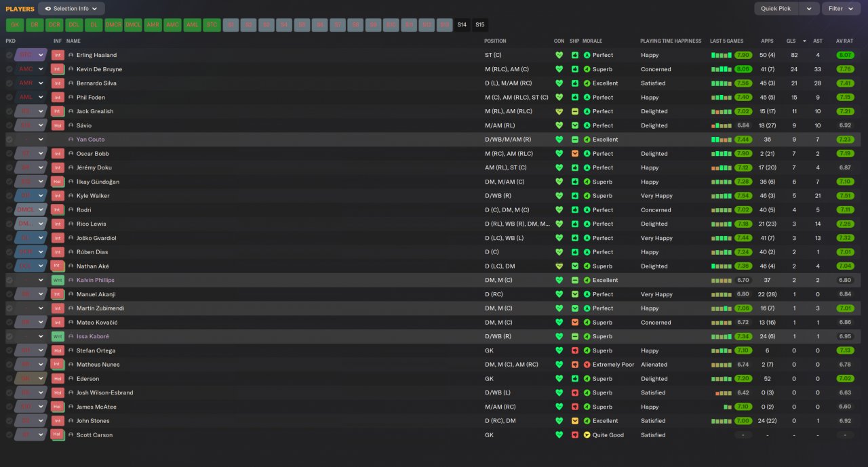Toggle the picked circle for Kyle Walker

click(x=9, y=196)
